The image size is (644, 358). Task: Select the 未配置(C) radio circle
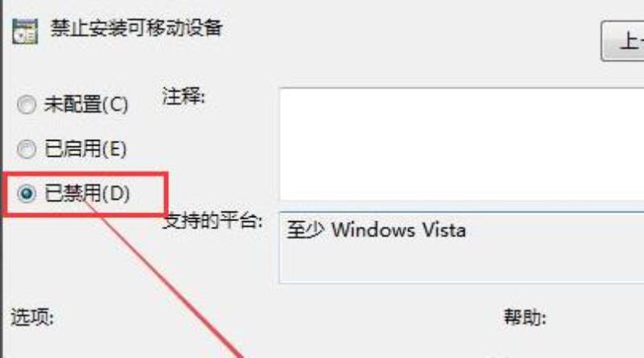tap(27, 105)
